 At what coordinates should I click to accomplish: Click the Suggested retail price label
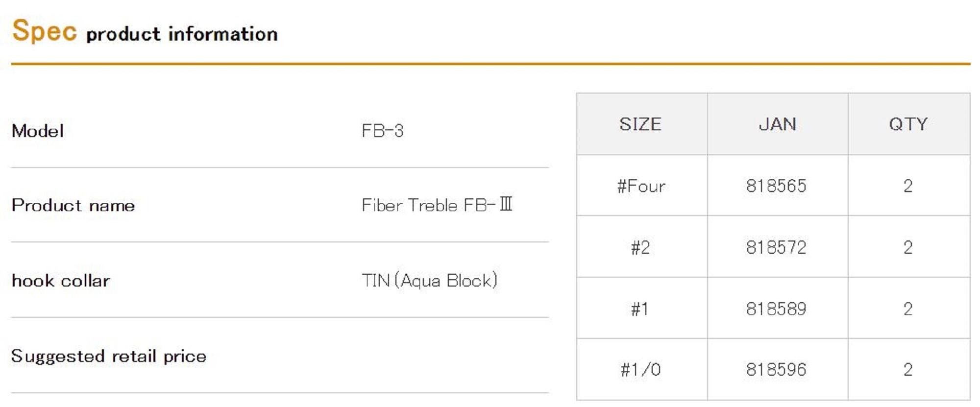point(109,356)
